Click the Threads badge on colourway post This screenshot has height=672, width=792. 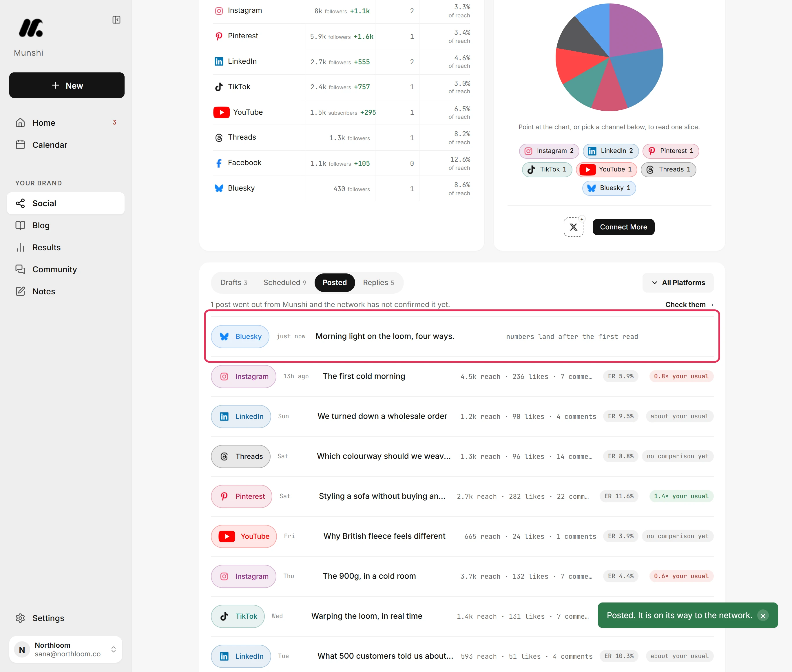[241, 456]
